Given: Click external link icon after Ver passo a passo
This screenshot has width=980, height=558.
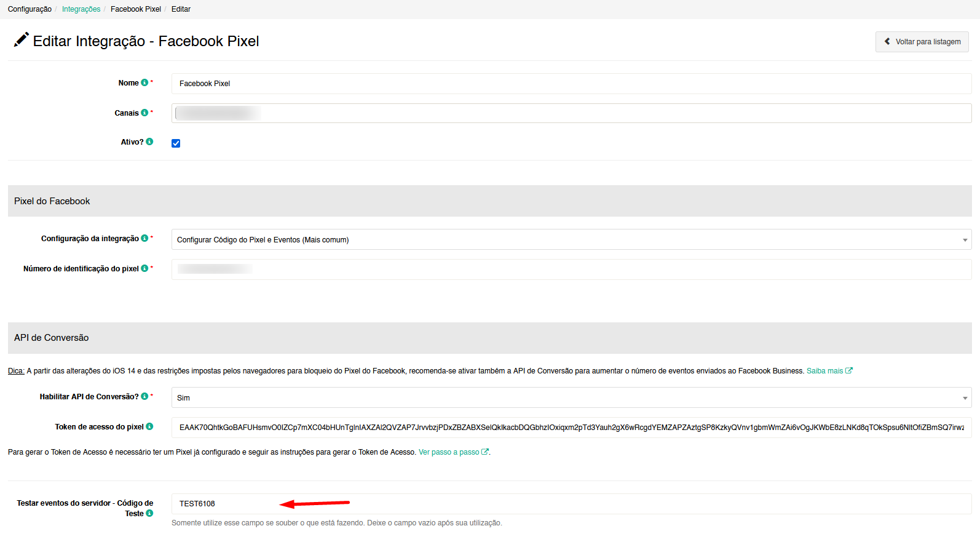Looking at the screenshot, I should 484,452.
